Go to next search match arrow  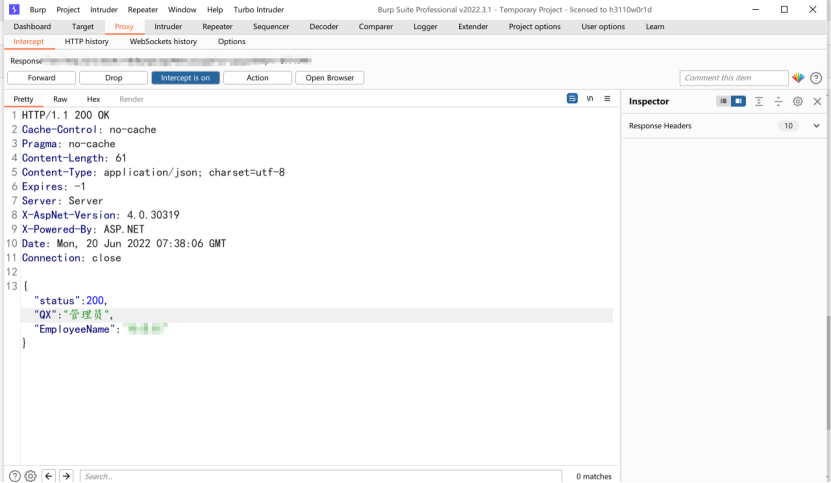[x=66, y=476]
